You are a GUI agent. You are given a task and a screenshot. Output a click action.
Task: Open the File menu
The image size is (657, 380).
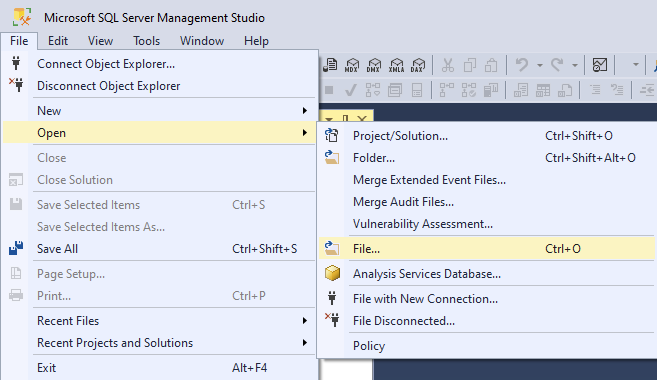[x=19, y=41]
